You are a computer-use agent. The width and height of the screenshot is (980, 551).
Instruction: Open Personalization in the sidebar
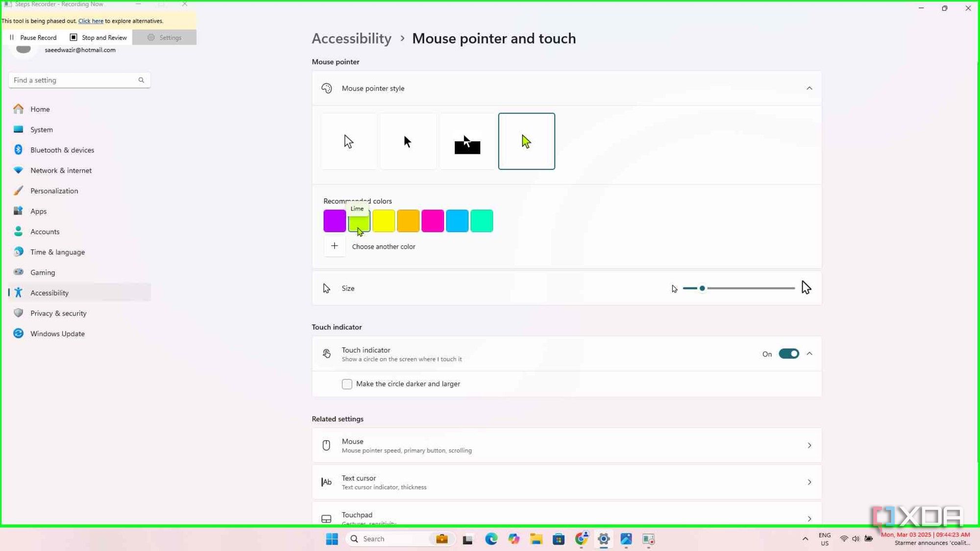pos(54,191)
